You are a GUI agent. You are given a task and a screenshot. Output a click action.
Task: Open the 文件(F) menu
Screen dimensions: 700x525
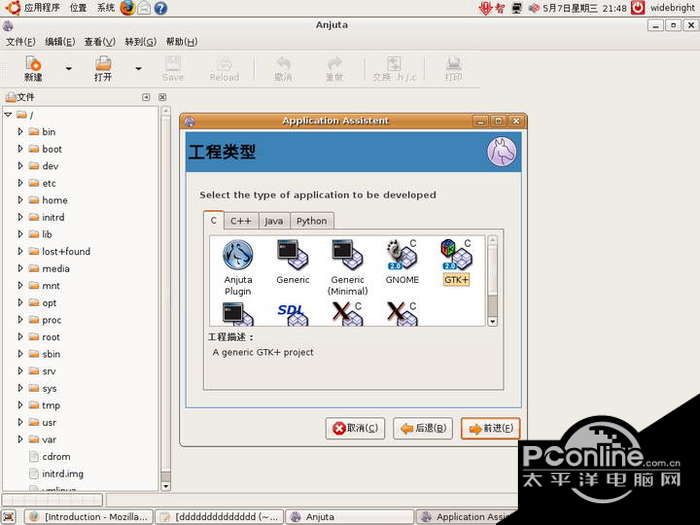point(21,42)
